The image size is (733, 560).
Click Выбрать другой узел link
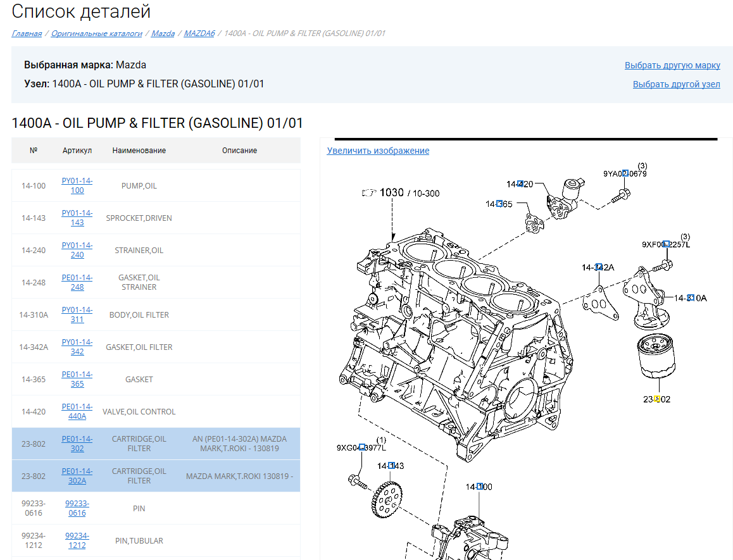pos(677,84)
